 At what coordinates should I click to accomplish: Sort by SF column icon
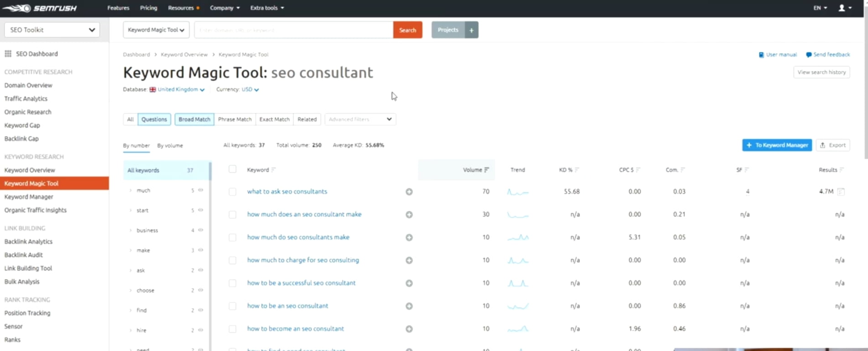click(x=747, y=170)
